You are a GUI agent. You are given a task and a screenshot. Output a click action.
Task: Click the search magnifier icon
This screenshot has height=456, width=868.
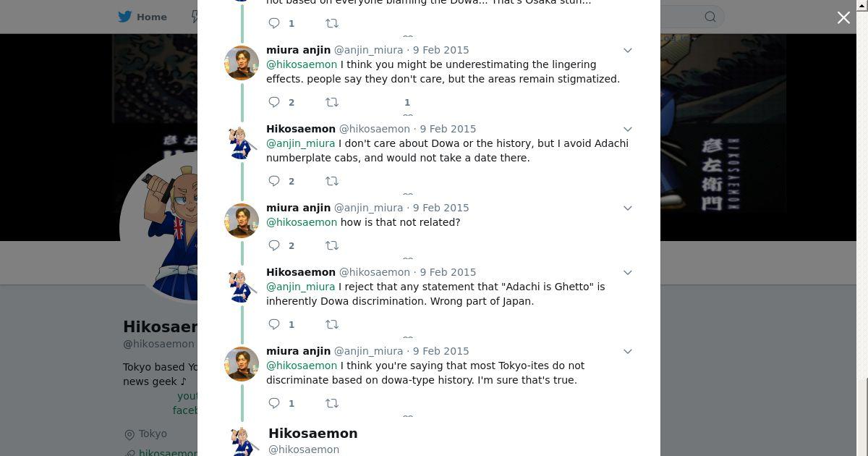[x=710, y=17]
